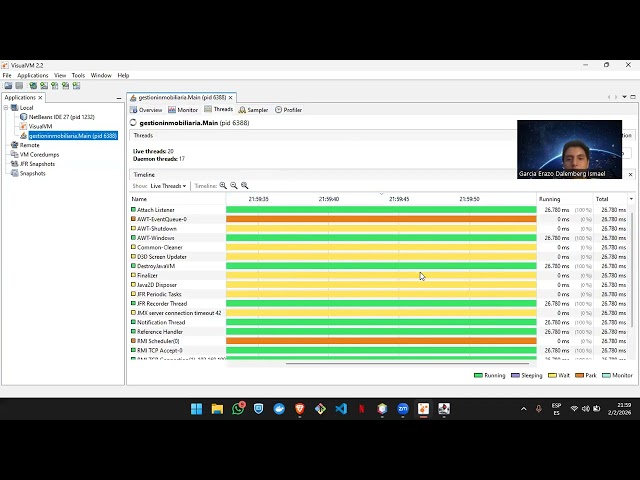Sort threads by Name column
This screenshot has height=480, width=640.
coord(178,199)
